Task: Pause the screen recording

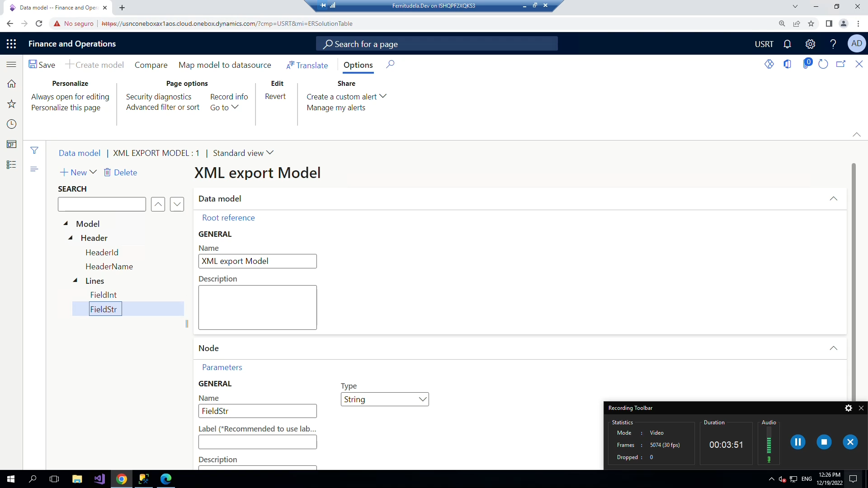Action: point(798,442)
